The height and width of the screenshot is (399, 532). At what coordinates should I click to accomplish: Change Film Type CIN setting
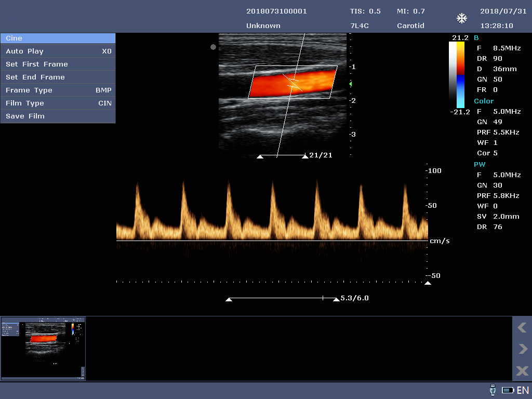coord(58,103)
